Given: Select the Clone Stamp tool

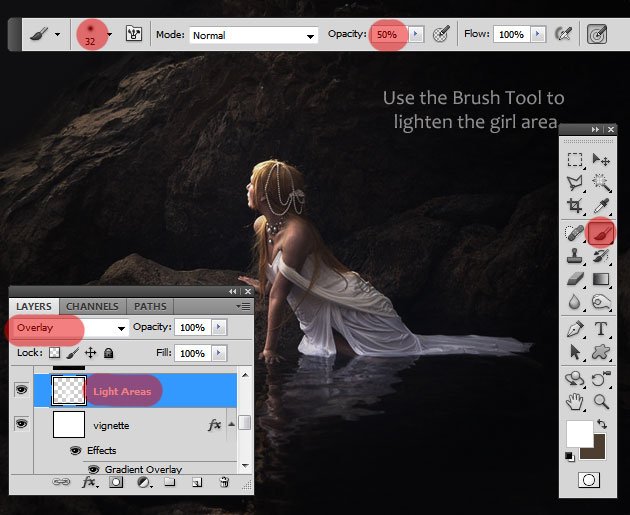Looking at the screenshot, I should (575, 256).
